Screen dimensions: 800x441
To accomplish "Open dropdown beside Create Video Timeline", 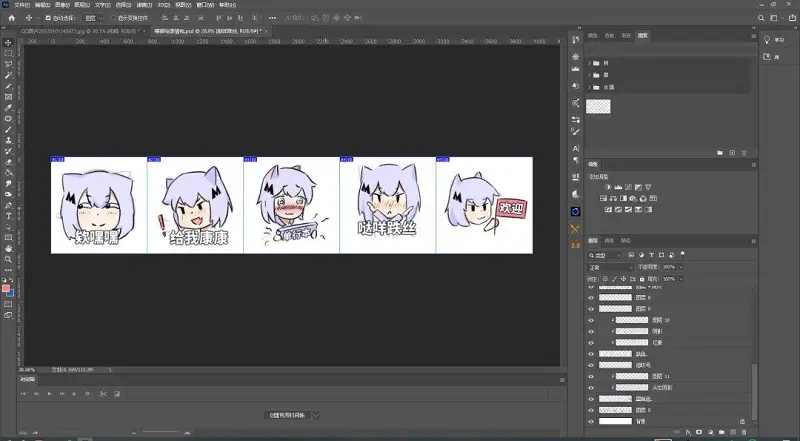I will click(316, 415).
